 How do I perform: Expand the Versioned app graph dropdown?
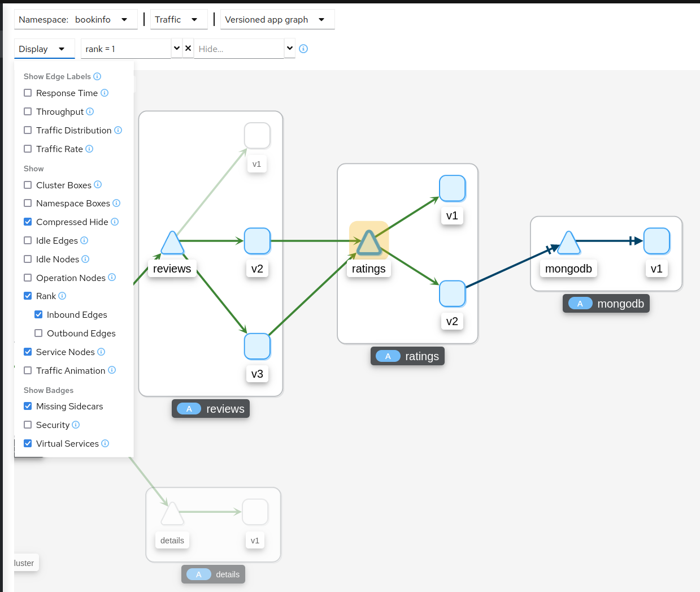[277, 20]
